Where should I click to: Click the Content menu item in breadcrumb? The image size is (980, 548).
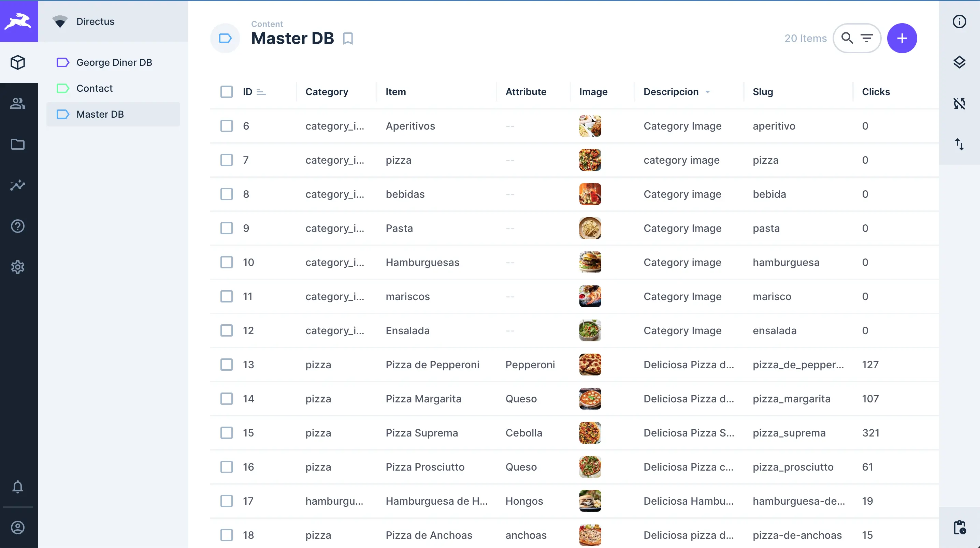pos(267,24)
